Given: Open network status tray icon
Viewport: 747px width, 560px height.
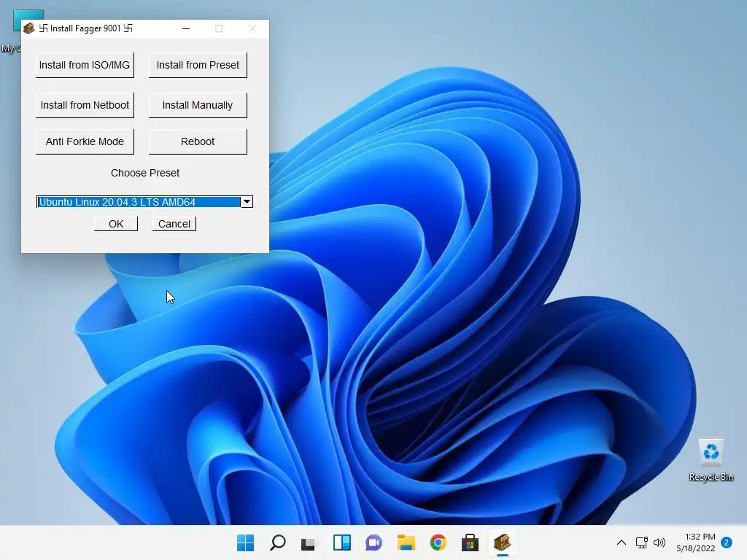Looking at the screenshot, I should [x=642, y=542].
